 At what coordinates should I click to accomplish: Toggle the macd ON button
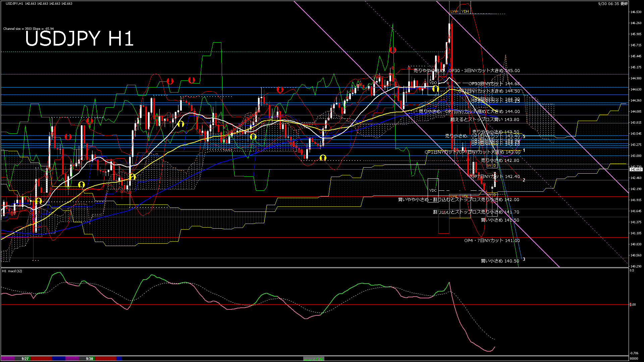coord(314,359)
